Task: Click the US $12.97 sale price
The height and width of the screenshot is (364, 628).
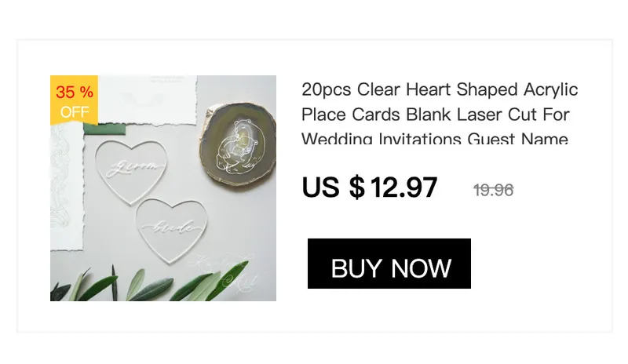Action: coord(369,187)
